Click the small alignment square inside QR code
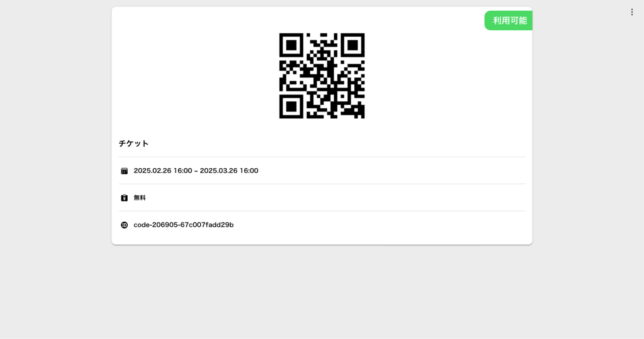The width and height of the screenshot is (644, 339). point(342,96)
